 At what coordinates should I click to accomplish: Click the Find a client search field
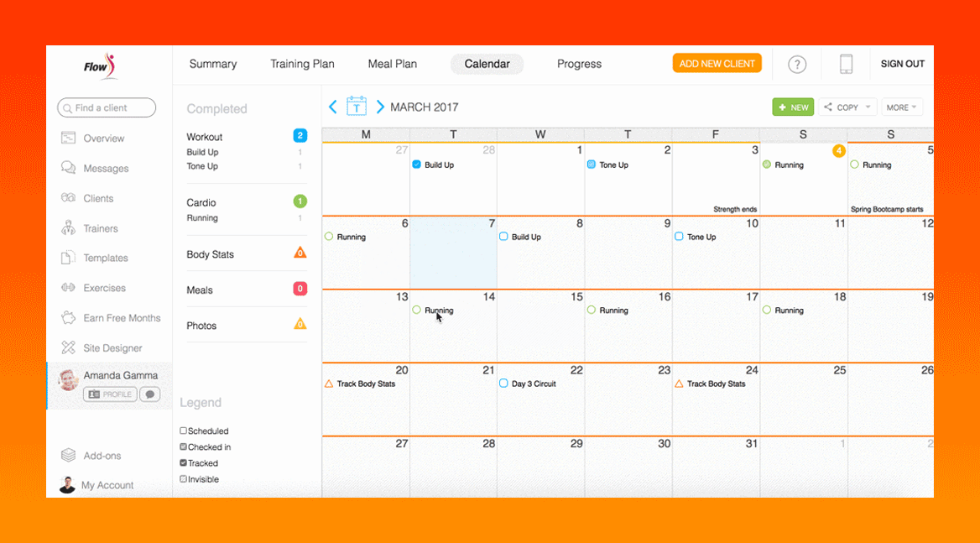[107, 107]
